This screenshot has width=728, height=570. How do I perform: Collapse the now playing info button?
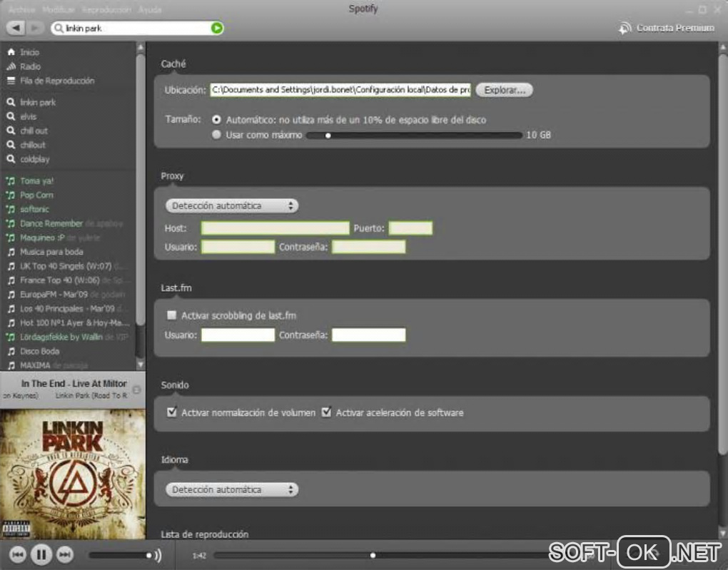coord(136,390)
